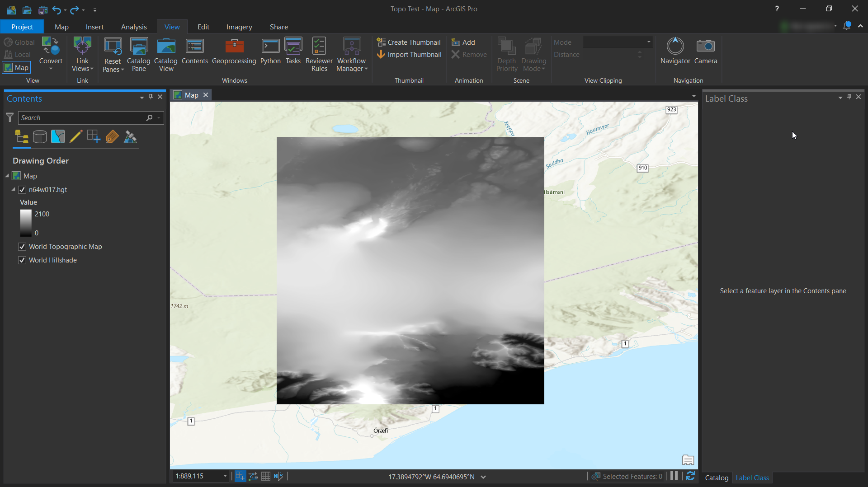The width and height of the screenshot is (868, 487).
Task: Uncheck the n64w017.hgt layer
Action: [22, 190]
